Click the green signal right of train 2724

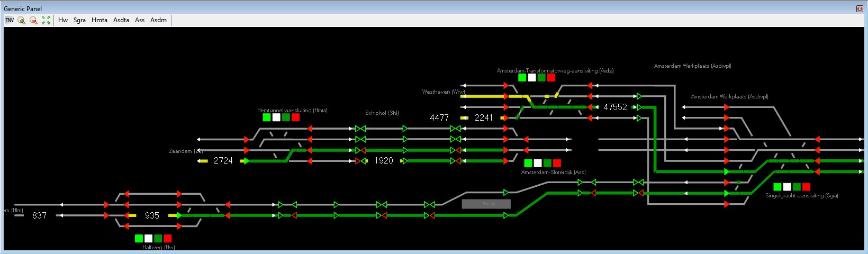tap(246, 161)
